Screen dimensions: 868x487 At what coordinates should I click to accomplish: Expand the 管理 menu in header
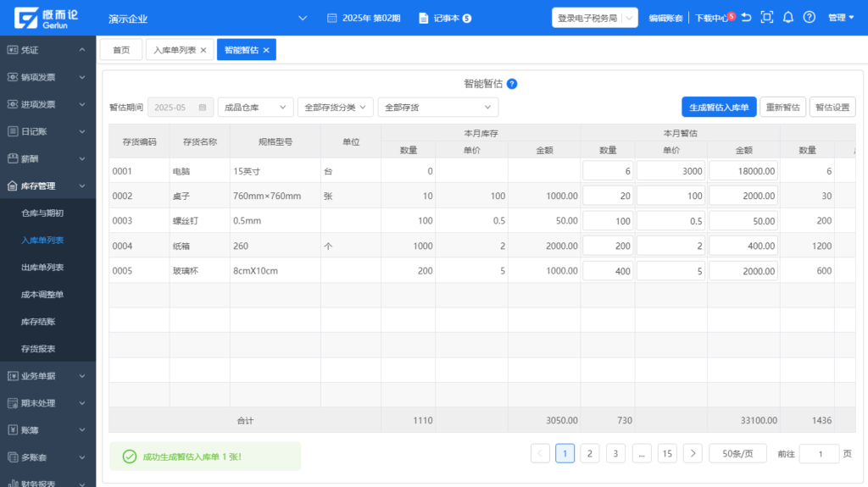point(841,18)
